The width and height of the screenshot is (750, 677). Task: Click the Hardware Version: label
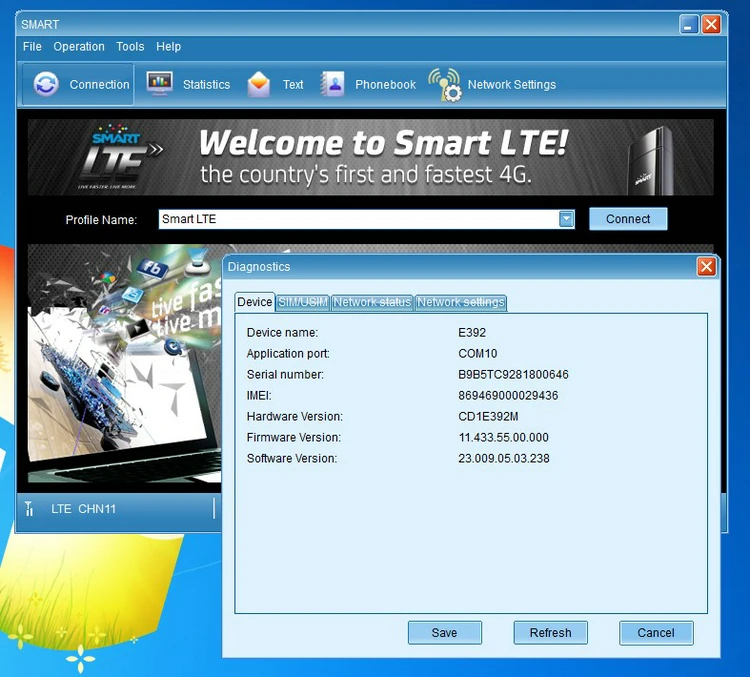[295, 417]
